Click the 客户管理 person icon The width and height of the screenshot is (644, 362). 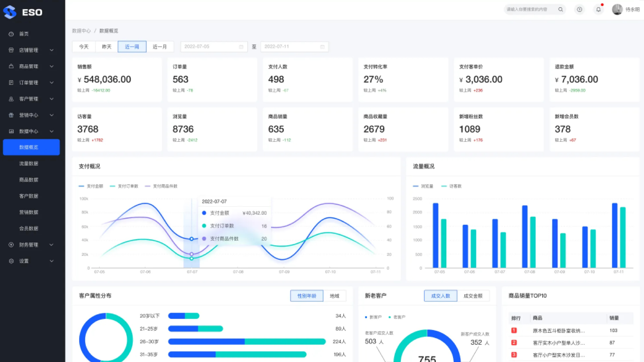click(11, 99)
